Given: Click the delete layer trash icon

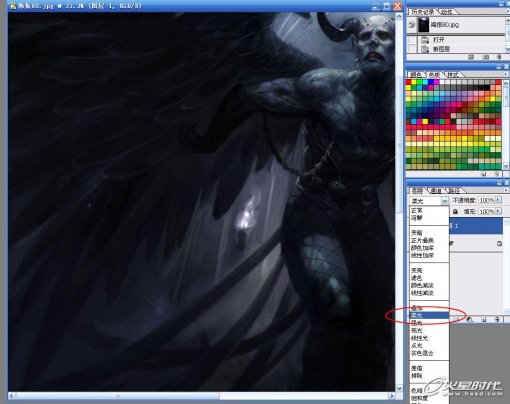Looking at the screenshot, I should pyautogui.click(x=497, y=319).
